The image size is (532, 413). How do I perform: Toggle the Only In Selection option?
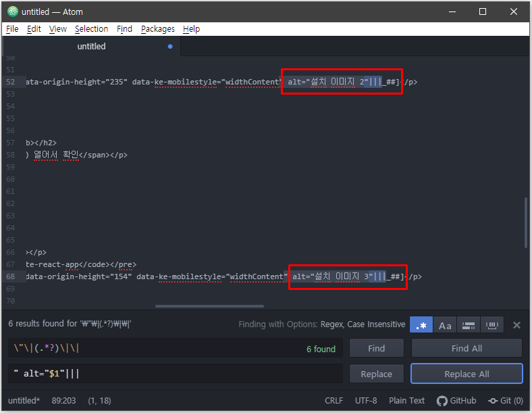[x=469, y=324]
